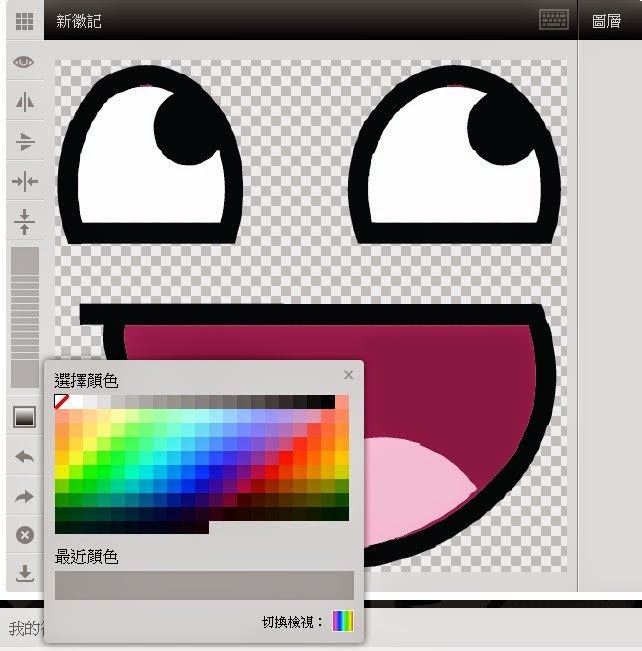Flip the layer vertically

(x=25, y=142)
